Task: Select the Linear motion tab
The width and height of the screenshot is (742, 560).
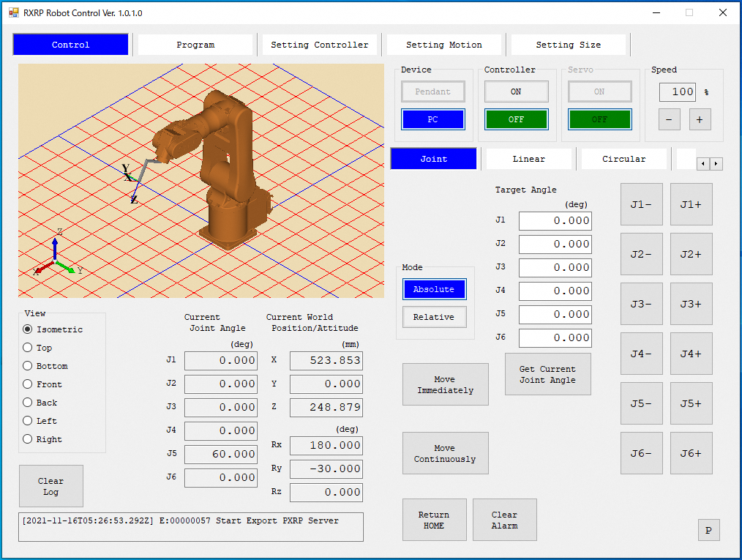Action: tap(528, 159)
